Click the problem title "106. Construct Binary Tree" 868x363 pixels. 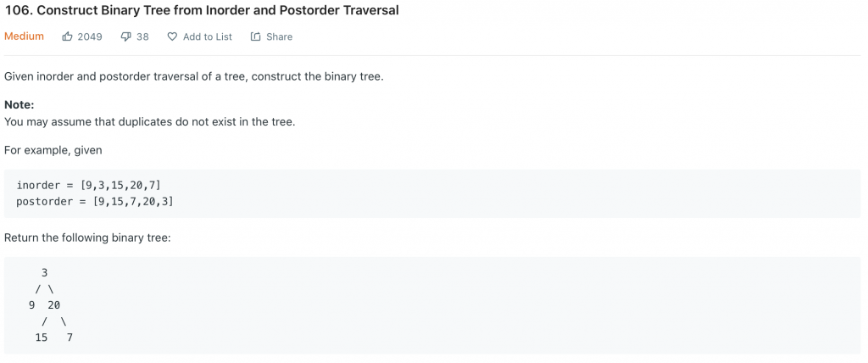[x=202, y=11]
